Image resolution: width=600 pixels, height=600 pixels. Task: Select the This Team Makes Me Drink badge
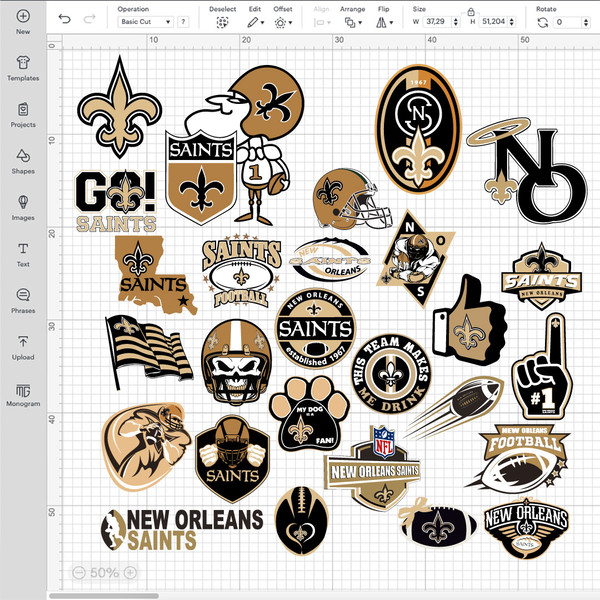tap(391, 374)
